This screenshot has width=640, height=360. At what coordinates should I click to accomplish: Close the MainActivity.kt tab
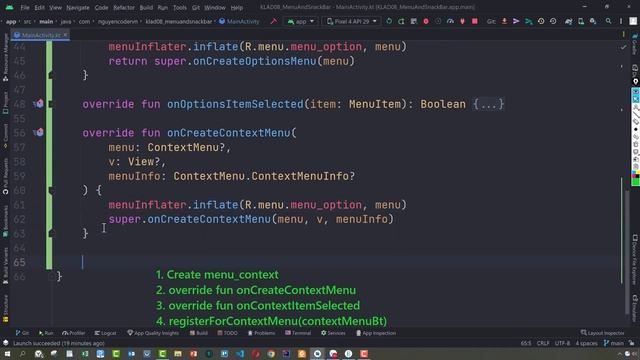click(65, 35)
